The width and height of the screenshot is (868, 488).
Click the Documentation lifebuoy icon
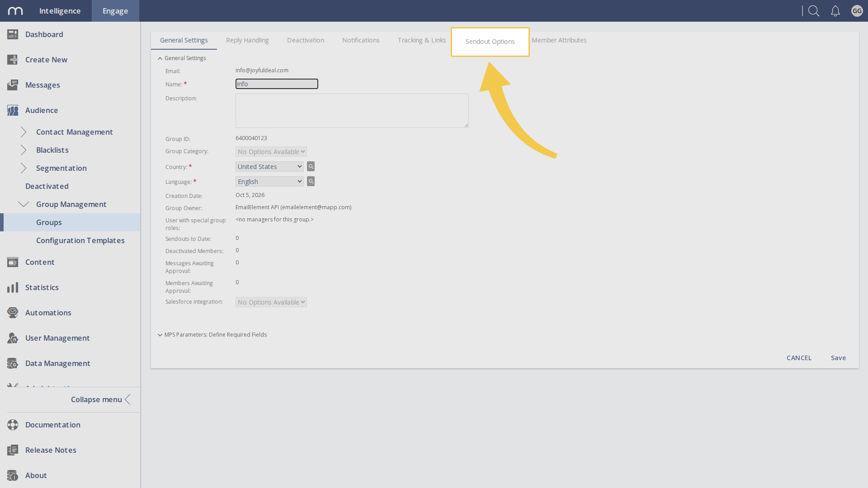pos(13,425)
